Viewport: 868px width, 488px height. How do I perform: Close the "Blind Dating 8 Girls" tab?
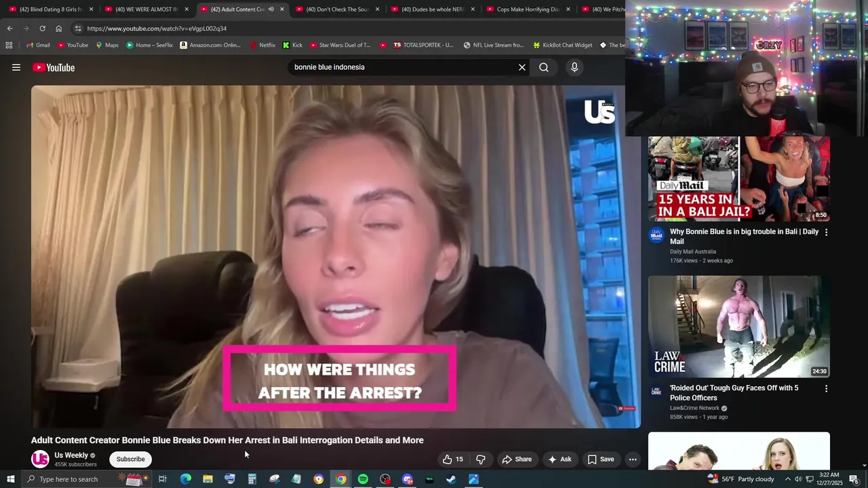[91, 9]
